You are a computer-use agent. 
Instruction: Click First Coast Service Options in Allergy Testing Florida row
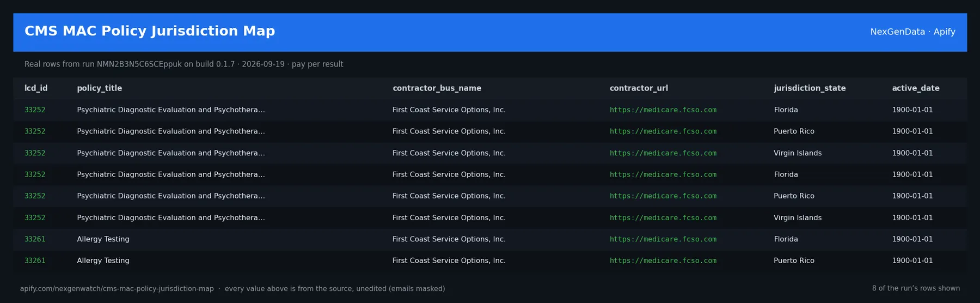click(449, 239)
